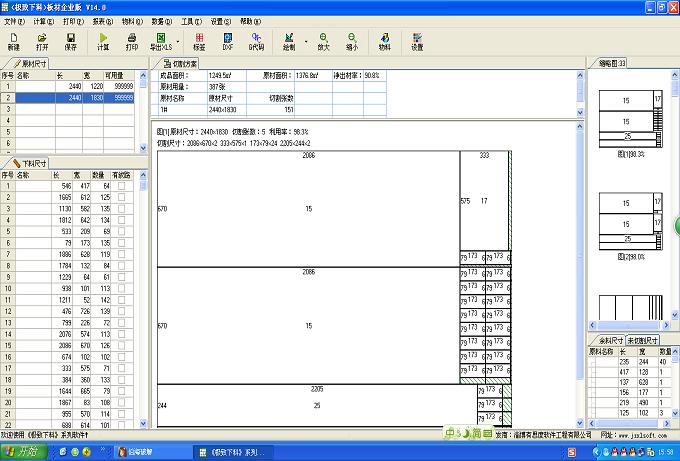Viewport: 680px width, 461px height.
Task: Export drawing with DXF icon
Action: [x=228, y=42]
